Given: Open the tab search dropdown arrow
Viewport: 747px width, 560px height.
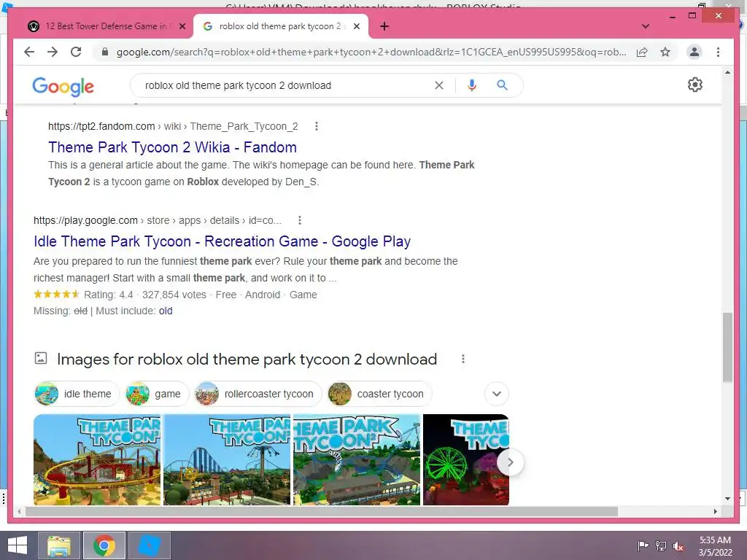Looking at the screenshot, I should [646, 26].
